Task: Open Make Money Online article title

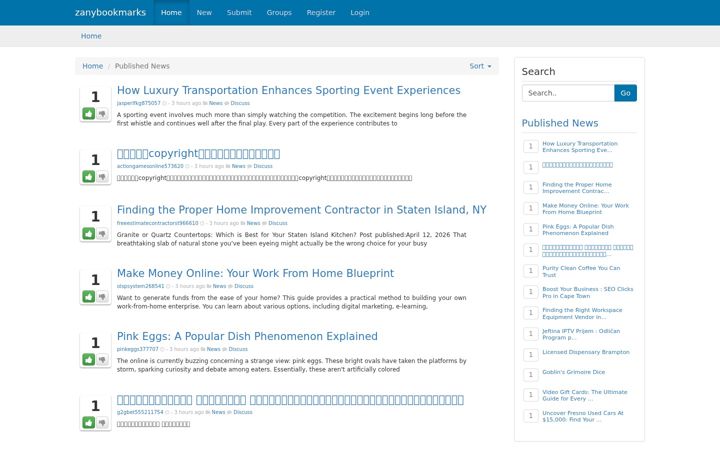Action: [255, 273]
